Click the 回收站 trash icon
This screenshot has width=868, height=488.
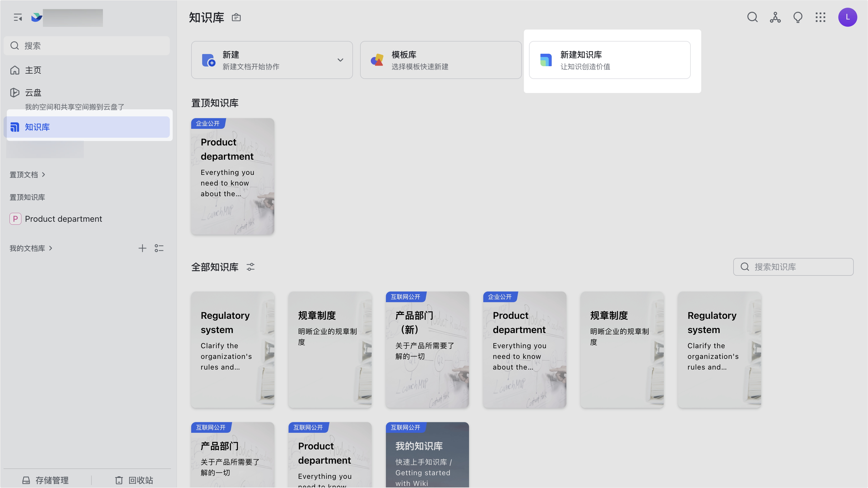[x=119, y=480]
